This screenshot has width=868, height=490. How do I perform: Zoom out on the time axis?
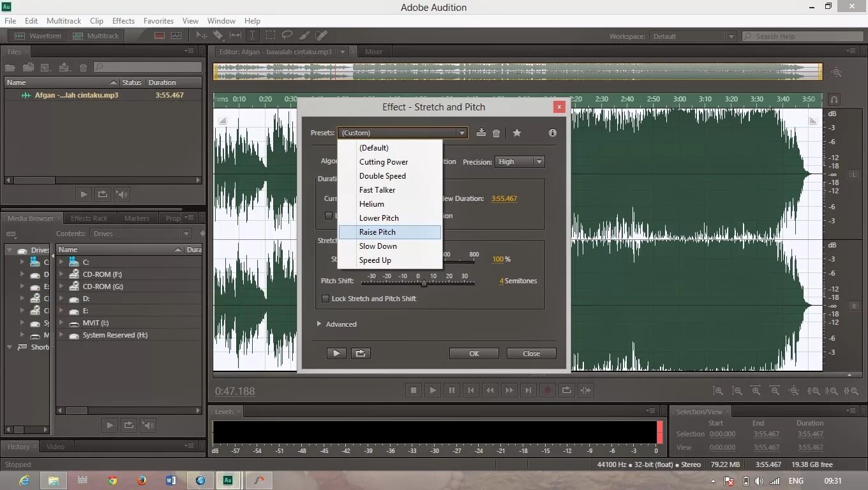775,390
